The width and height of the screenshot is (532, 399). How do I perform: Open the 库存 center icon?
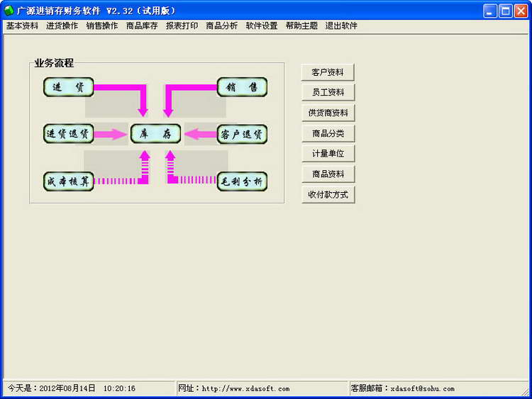click(156, 134)
